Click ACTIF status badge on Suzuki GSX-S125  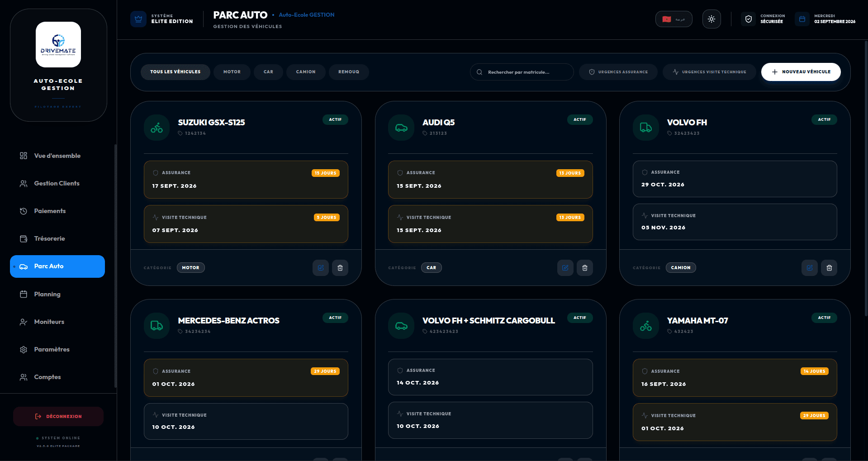[x=335, y=119]
